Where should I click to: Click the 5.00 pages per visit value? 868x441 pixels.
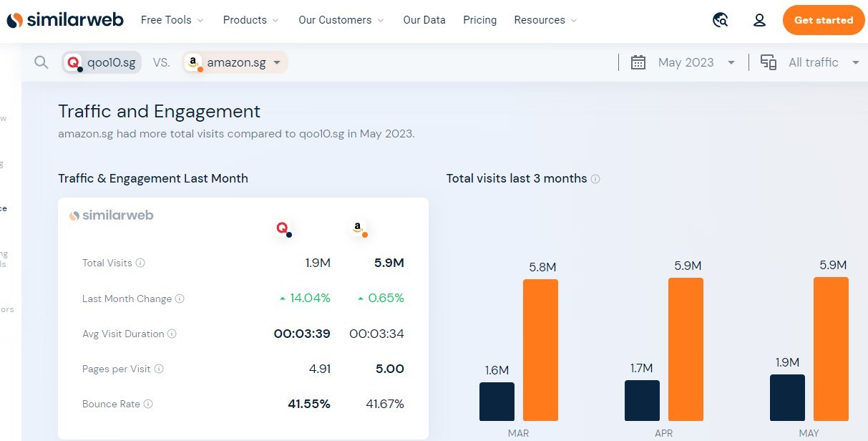pyautogui.click(x=390, y=369)
